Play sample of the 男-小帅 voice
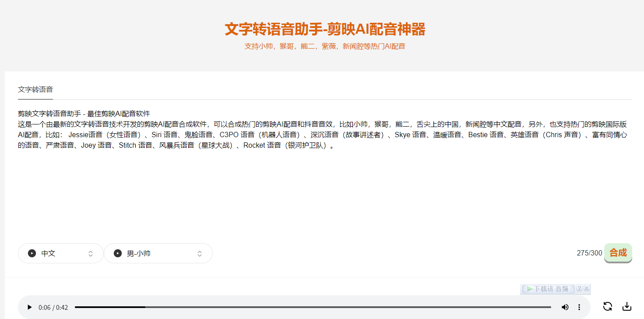Image resolution: width=644 pixels, height=319 pixels. 117,253
